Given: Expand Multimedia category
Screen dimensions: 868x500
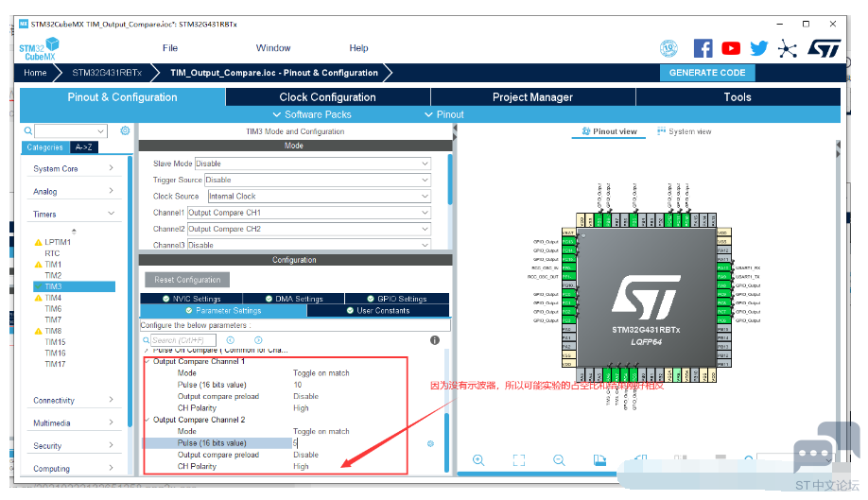Looking at the screenshot, I should click(x=73, y=423).
